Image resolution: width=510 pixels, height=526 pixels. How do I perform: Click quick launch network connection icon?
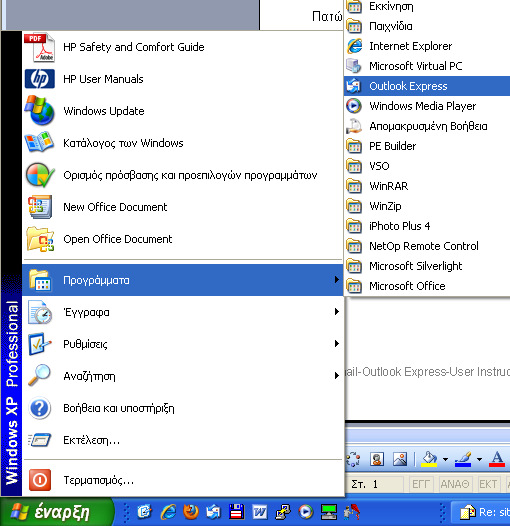click(x=283, y=512)
